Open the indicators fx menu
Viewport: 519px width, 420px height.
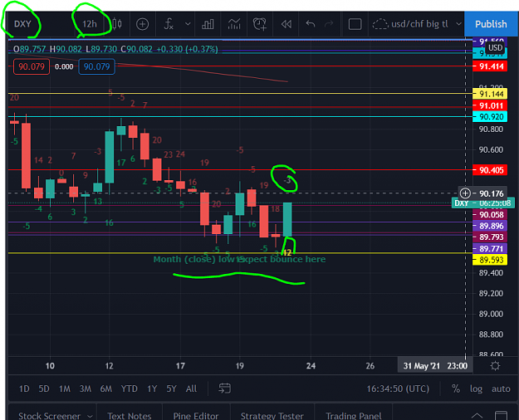(x=169, y=24)
